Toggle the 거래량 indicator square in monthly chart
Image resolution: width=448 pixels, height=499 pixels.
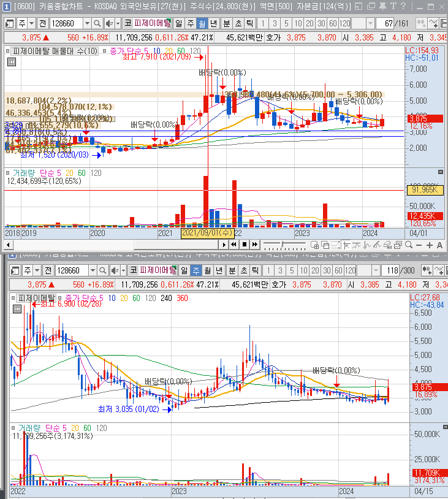tap(7, 173)
